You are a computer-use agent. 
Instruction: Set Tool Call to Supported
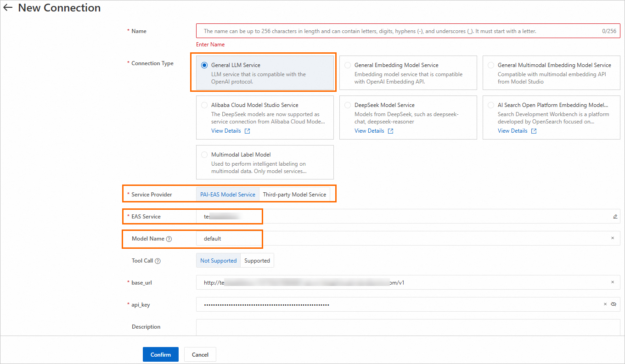(x=257, y=261)
